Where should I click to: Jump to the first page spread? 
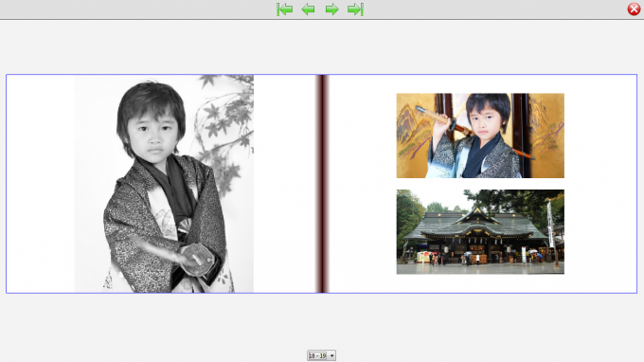click(x=285, y=9)
